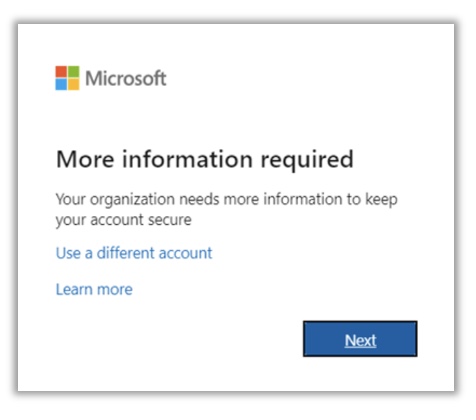Click the word 'organization' in the description
This screenshot has height=420, width=476.
click(x=132, y=200)
